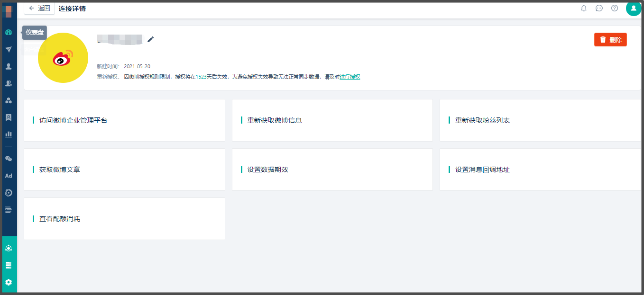The image size is (644, 295).
Task: Click the WeChat icon in sidebar
Action: tap(9, 159)
